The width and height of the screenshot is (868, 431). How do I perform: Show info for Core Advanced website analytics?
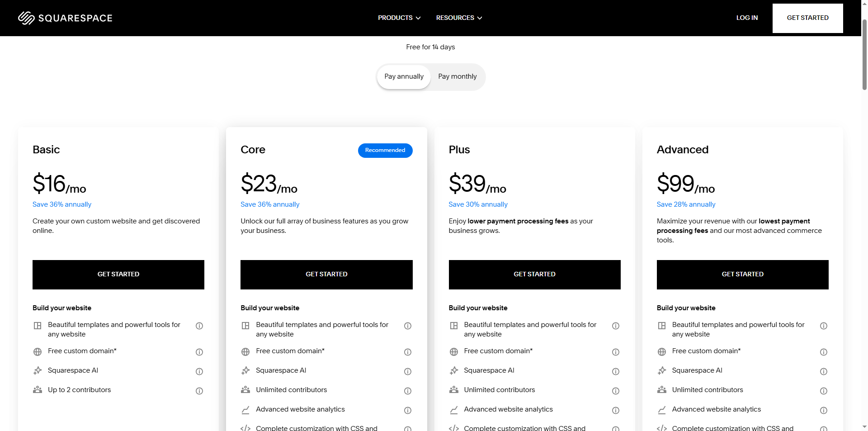(407, 410)
